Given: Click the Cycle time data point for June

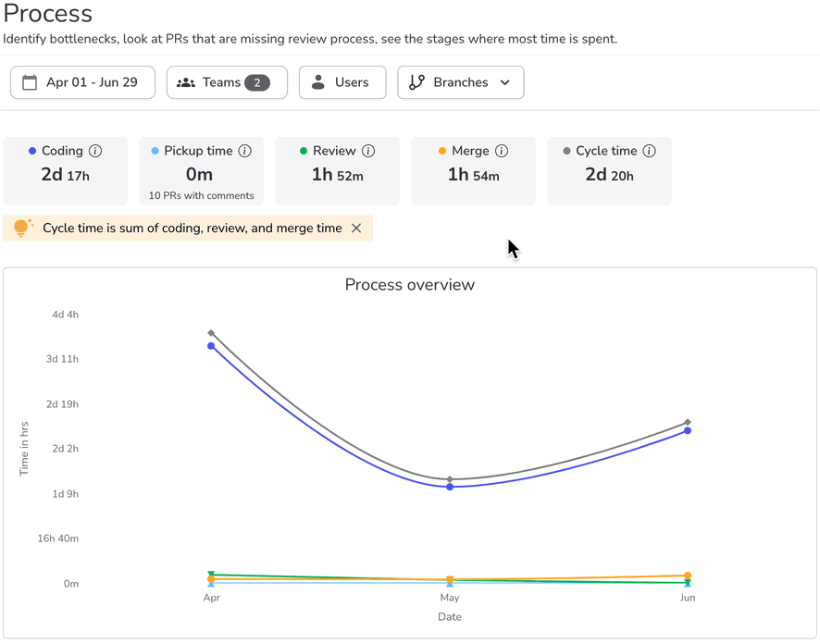Looking at the screenshot, I should click(688, 422).
